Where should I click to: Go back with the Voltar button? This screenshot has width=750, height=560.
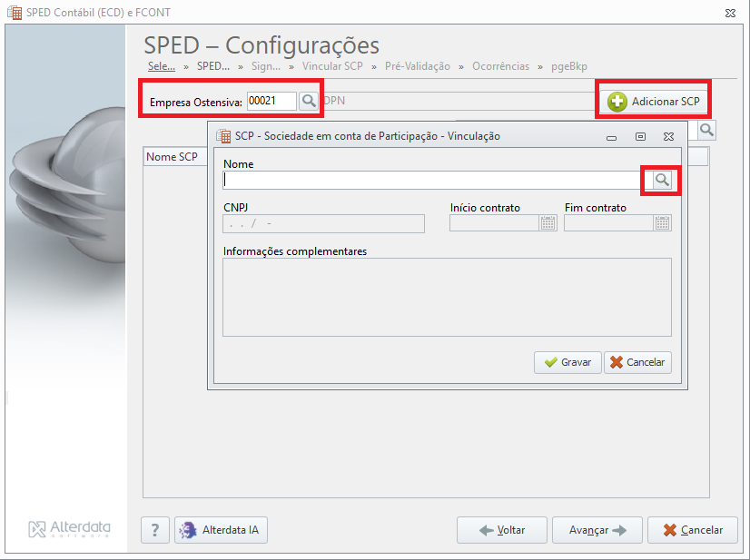(x=502, y=530)
